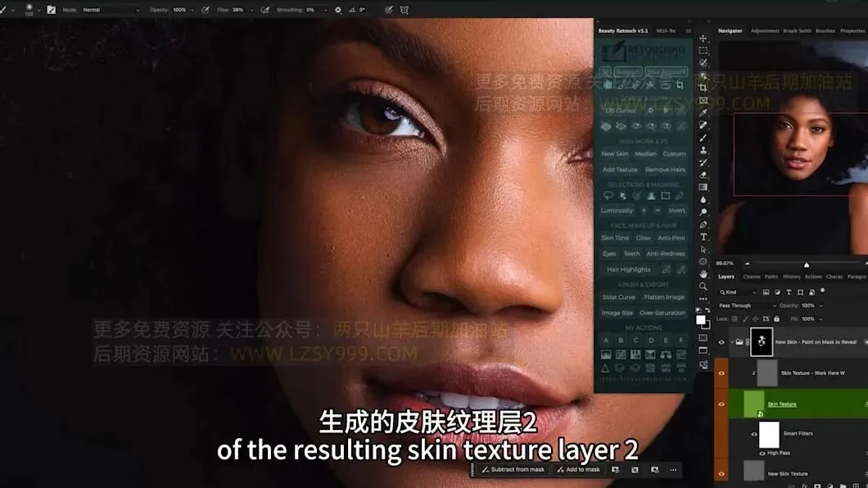868x488 pixels.
Task: Open the Properties tab
Action: 852,31
